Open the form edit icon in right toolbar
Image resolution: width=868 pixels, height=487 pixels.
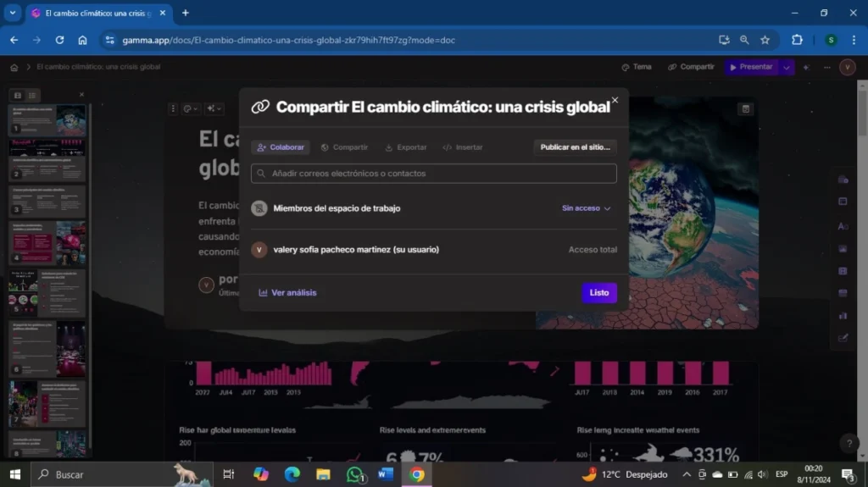click(843, 338)
